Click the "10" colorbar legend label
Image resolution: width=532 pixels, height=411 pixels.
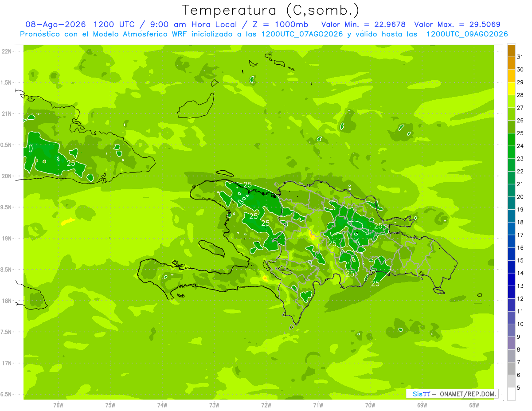(520, 324)
